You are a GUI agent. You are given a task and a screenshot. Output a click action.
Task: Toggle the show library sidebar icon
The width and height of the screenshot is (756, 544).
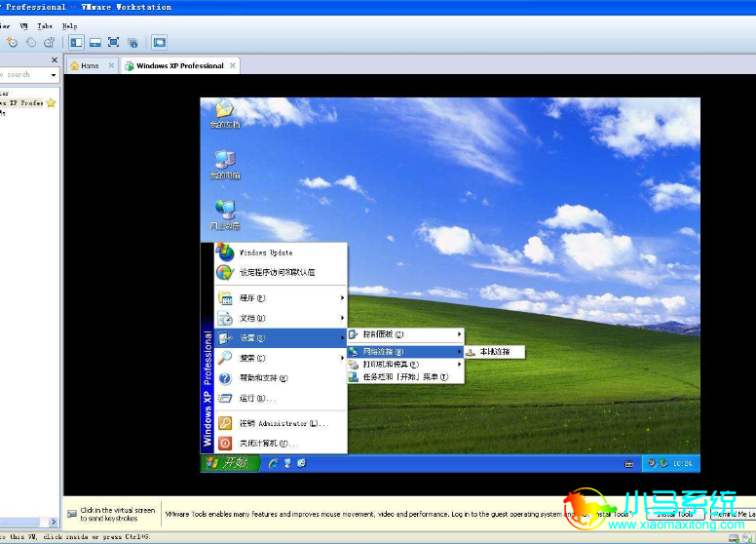point(76,43)
